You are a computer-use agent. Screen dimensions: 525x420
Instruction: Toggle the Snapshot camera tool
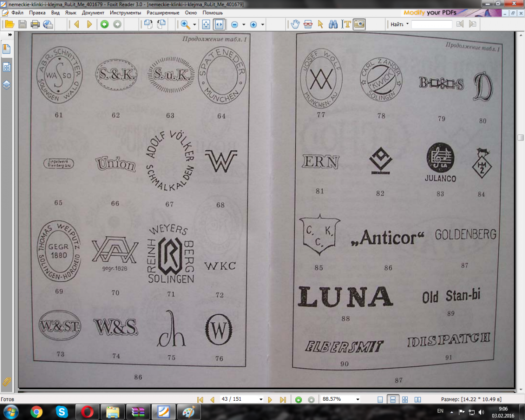click(359, 24)
